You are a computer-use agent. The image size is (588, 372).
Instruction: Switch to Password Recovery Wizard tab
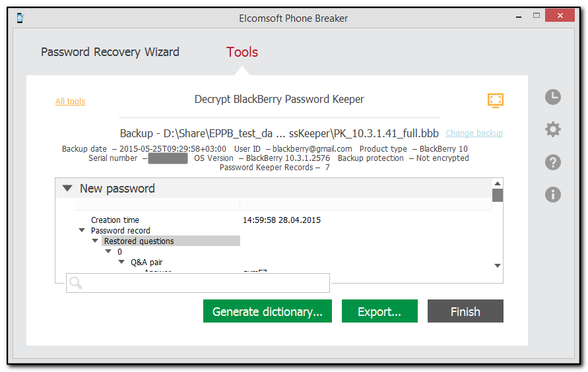110,52
